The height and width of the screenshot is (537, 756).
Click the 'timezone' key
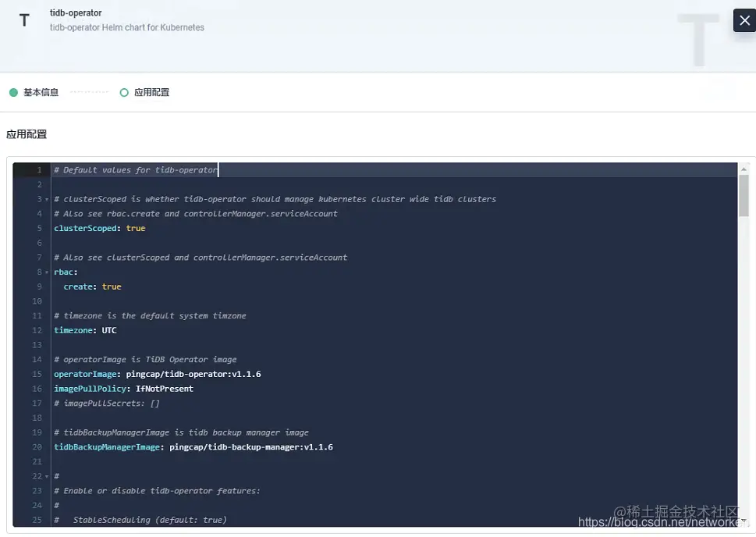[x=73, y=330]
